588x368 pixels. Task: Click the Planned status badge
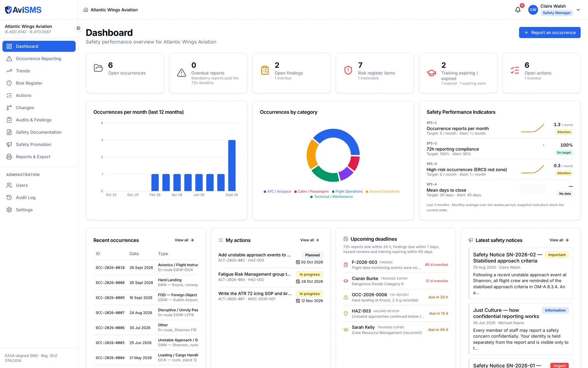click(312, 255)
